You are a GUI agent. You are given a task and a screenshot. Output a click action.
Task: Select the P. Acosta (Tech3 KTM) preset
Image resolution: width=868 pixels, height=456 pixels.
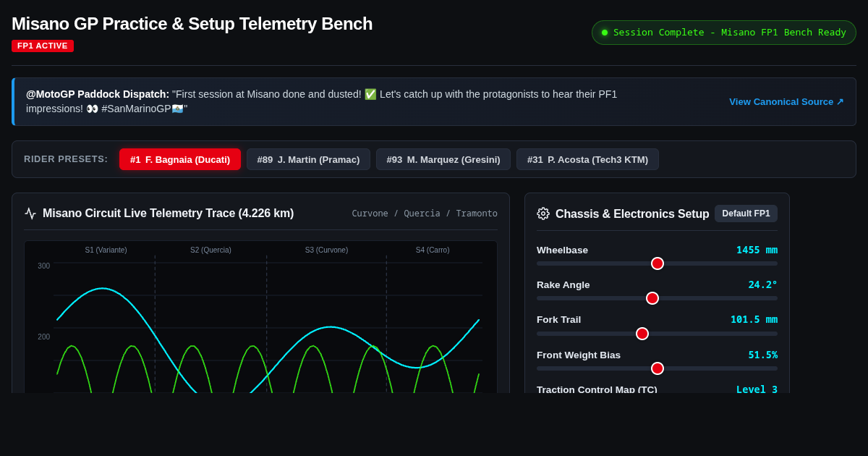pyautogui.click(x=587, y=159)
